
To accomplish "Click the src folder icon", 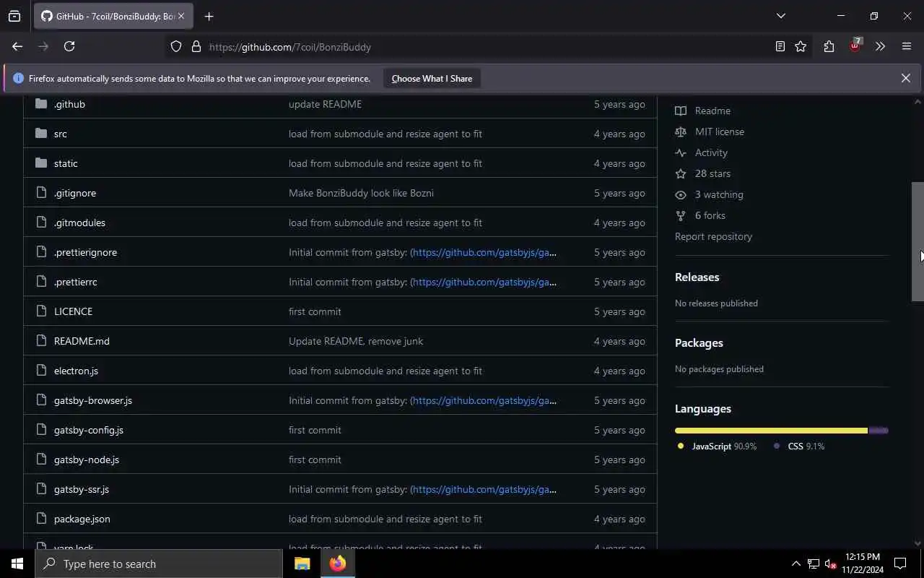I will [x=41, y=134].
